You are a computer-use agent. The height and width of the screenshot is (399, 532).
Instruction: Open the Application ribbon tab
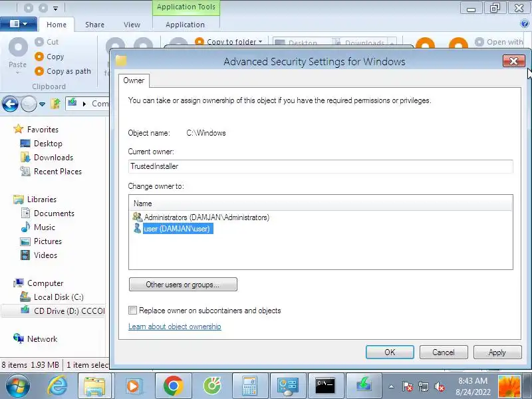(186, 25)
